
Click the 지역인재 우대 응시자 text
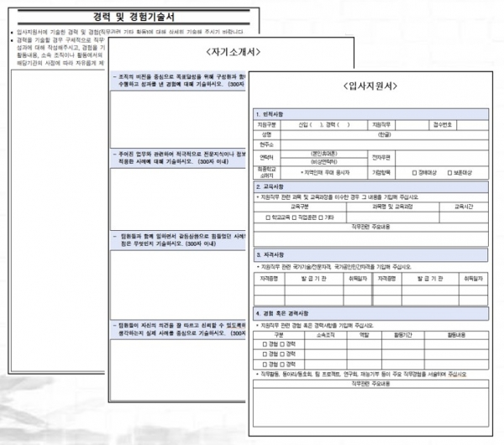pyautogui.click(x=324, y=173)
